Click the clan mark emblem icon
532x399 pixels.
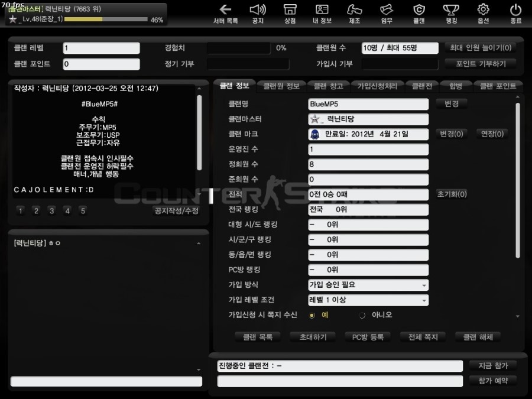point(315,134)
